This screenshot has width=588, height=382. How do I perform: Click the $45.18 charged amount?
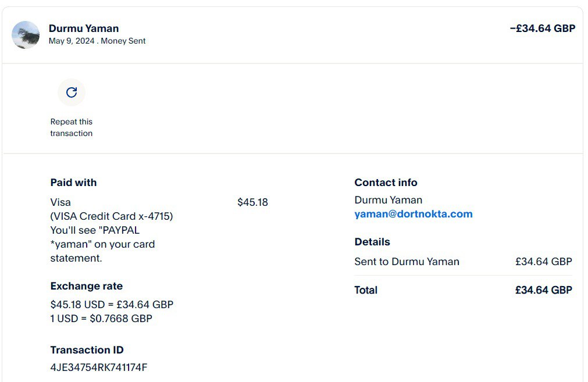click(252, 202)
